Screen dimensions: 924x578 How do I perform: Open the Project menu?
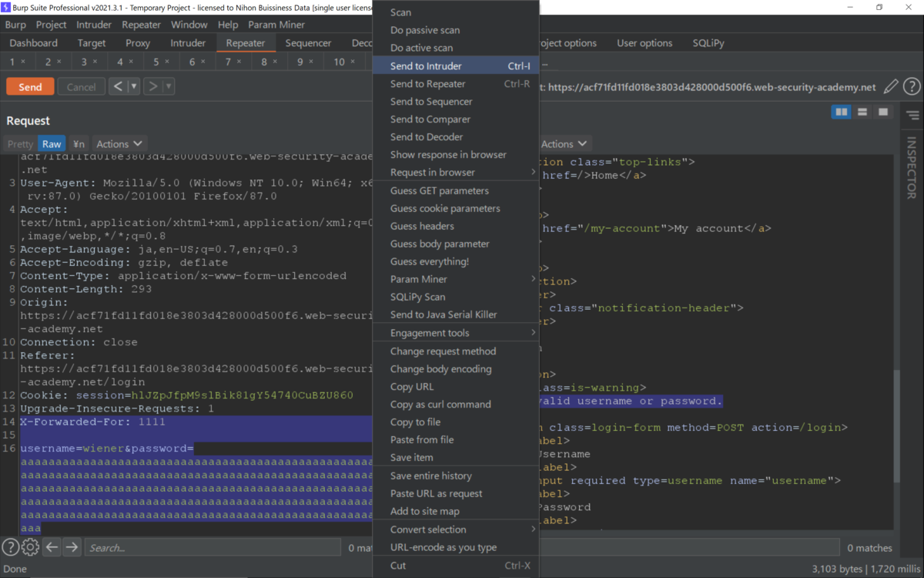click(52, 25)
